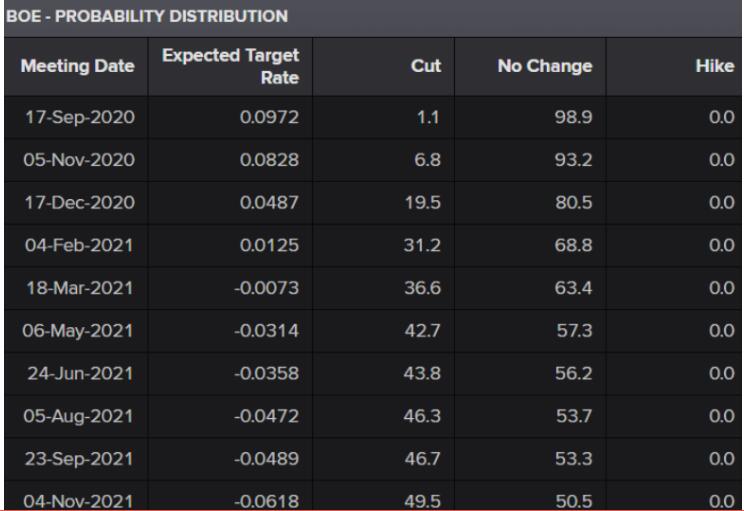Click the Hike value in 04-Feb-2021 row
This screenshot has height=511, width=744.
tap(722, 245)
